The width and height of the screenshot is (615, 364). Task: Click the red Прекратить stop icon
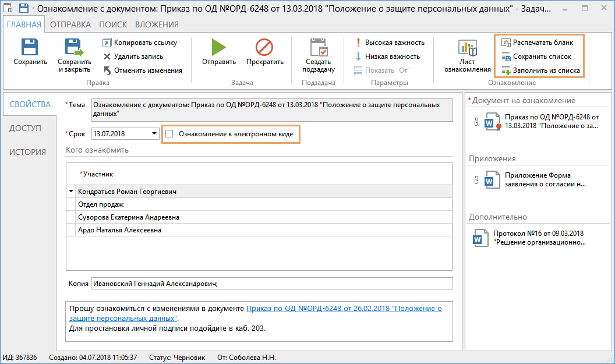tap(264, 48)
